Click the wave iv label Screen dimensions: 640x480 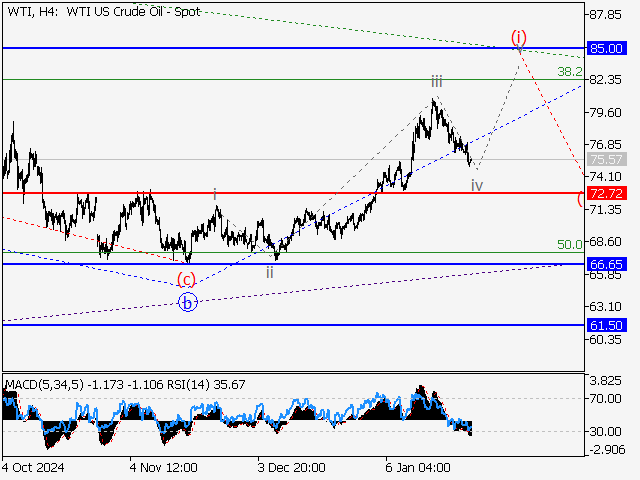click(x=477, y=185)
